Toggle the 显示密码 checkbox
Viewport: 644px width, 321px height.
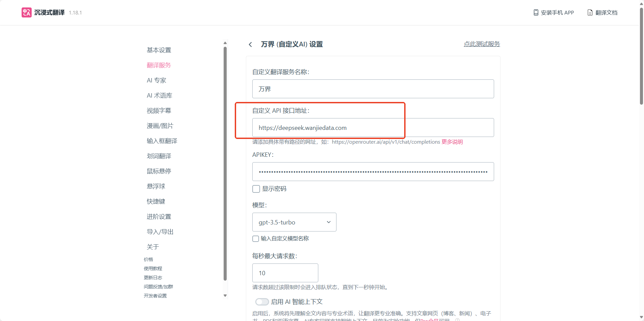pos(256,189)
